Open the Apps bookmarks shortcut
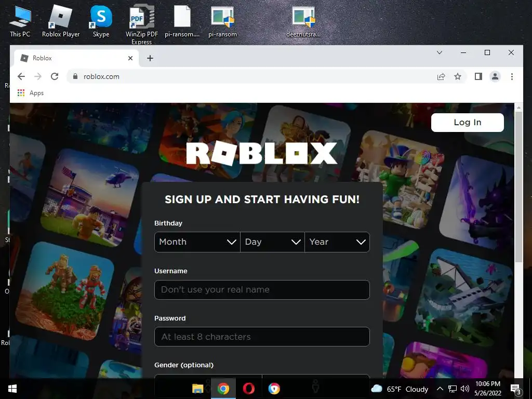 (31, 93)
